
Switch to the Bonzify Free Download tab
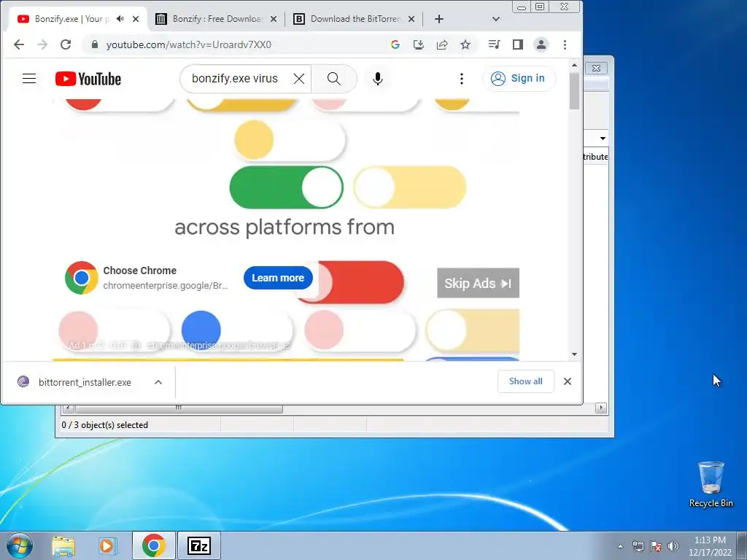point(216,19)
